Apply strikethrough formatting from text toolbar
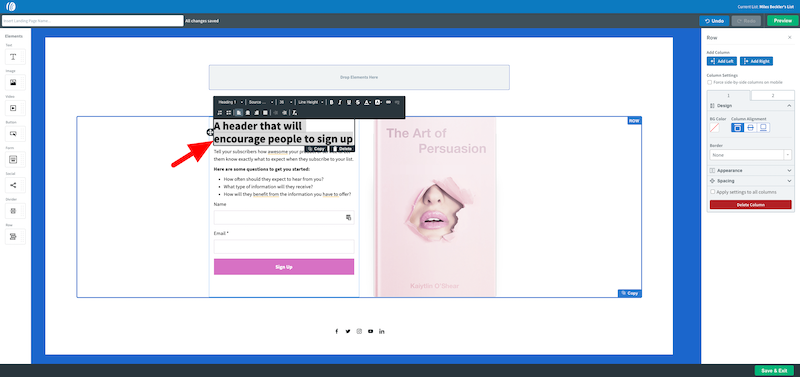Image resolution: width=800 pixels, height=377 pixels. (x=357, y=102)
